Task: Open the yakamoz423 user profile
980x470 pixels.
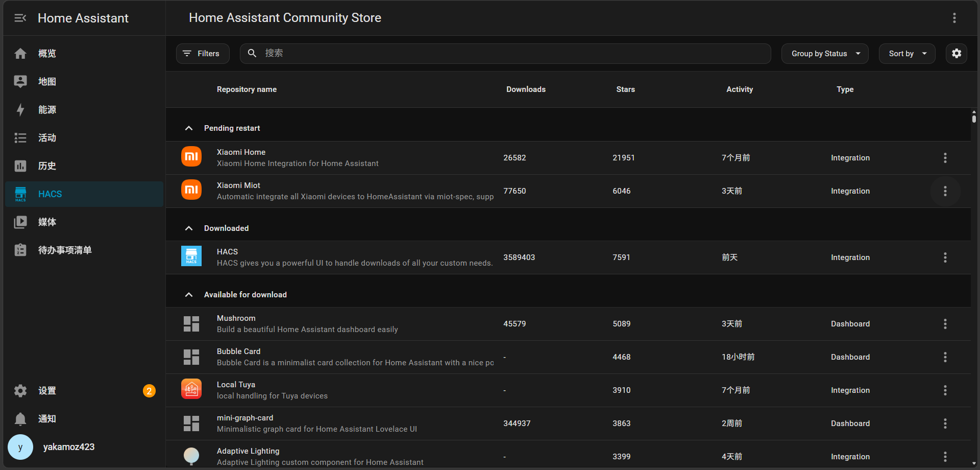Action: [x=84, y=447]
